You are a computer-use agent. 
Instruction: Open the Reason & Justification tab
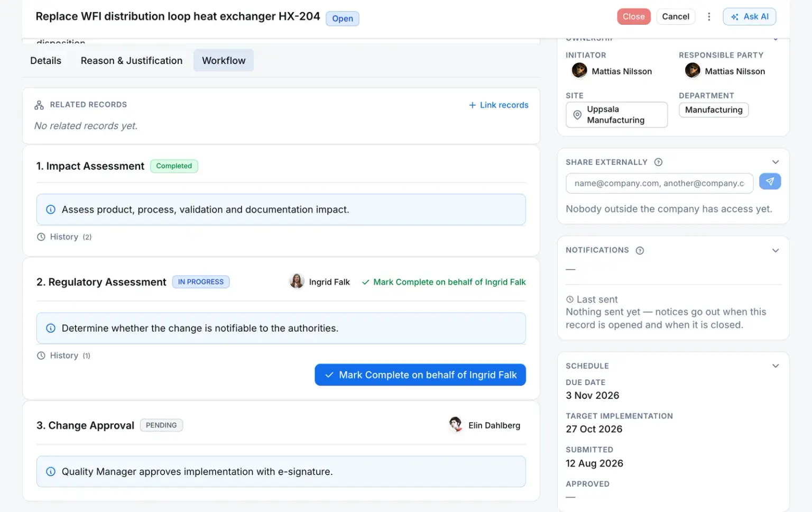pyautogui.click(x=132, y=60)
